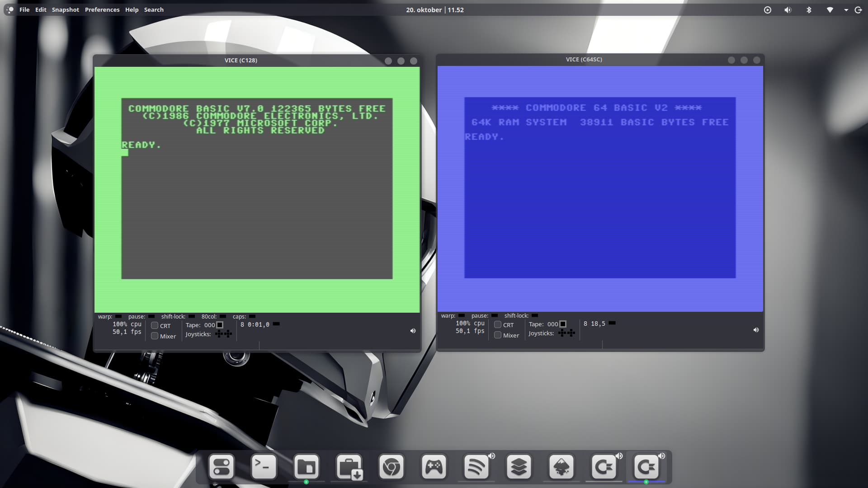Screen dimensions: 868x488
Task: Check the Mixer checkbox in the C64SC window
Action: pos(498,335)
